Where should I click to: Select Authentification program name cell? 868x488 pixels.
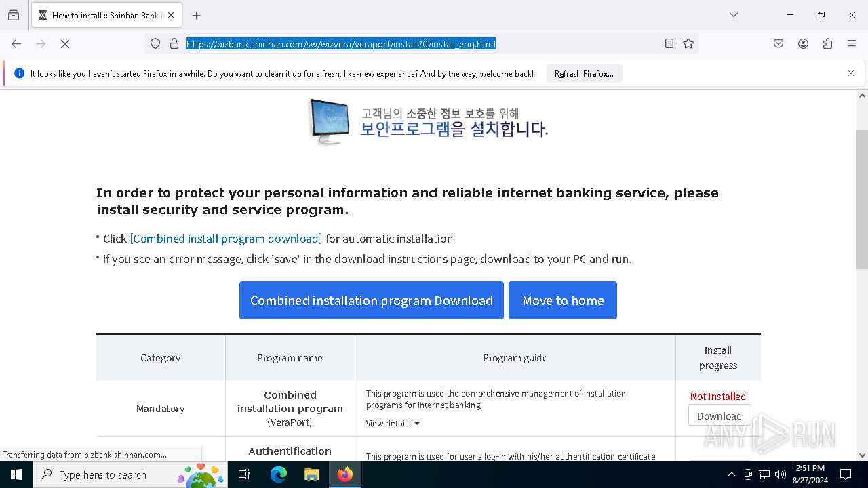pos(290,451)
